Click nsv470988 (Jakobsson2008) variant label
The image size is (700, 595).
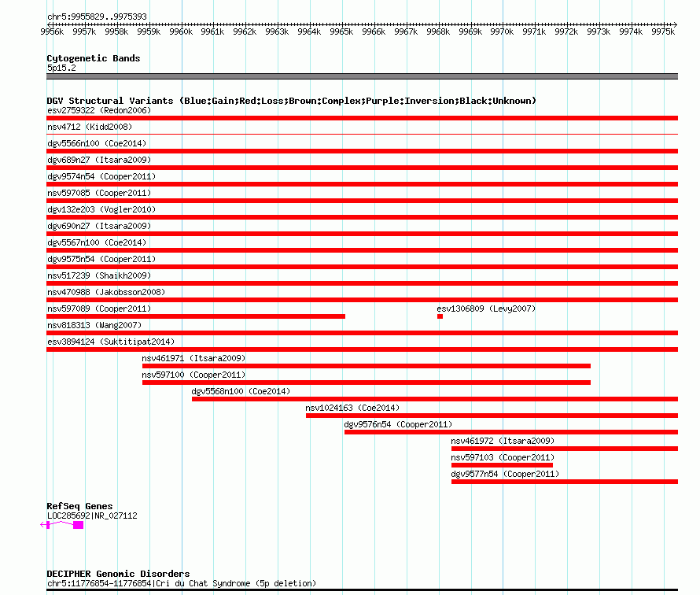(x=106, y=292)
